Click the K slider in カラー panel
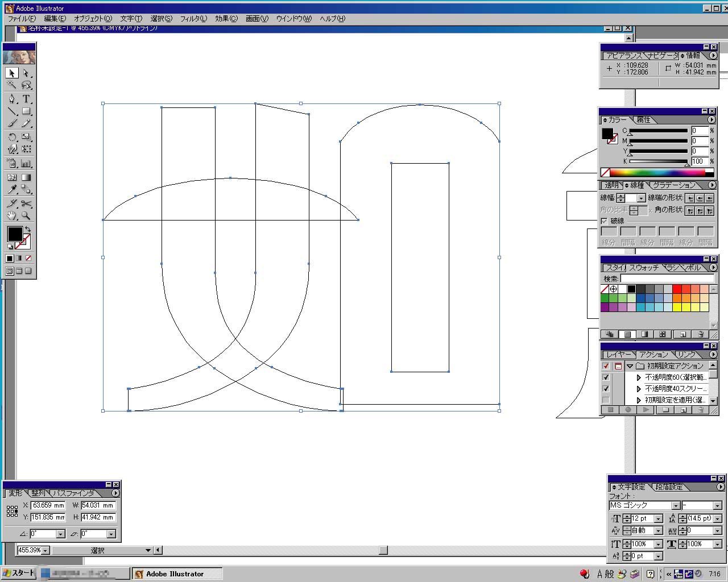This screenshot has height=582, width=728. point(658,161)
